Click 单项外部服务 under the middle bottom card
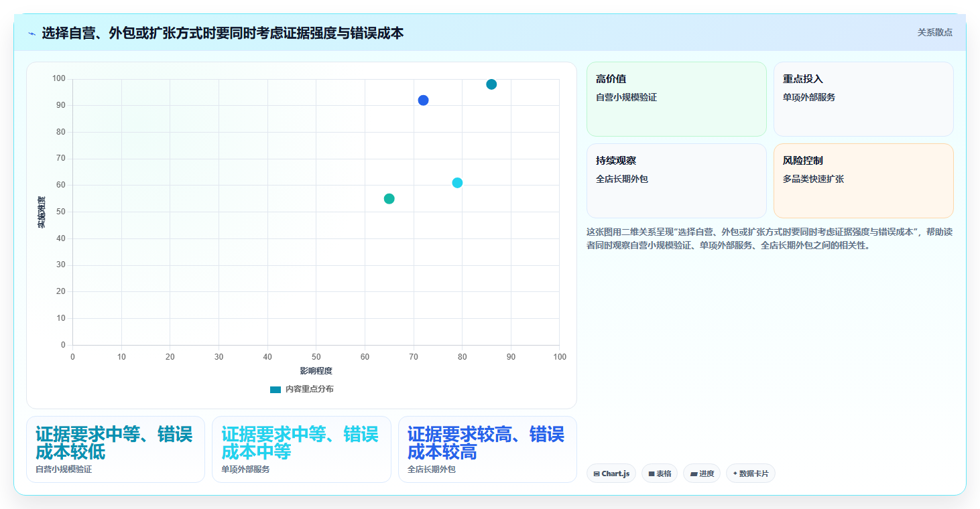This screenshot has height=509, width=980. tap(245, 469)
